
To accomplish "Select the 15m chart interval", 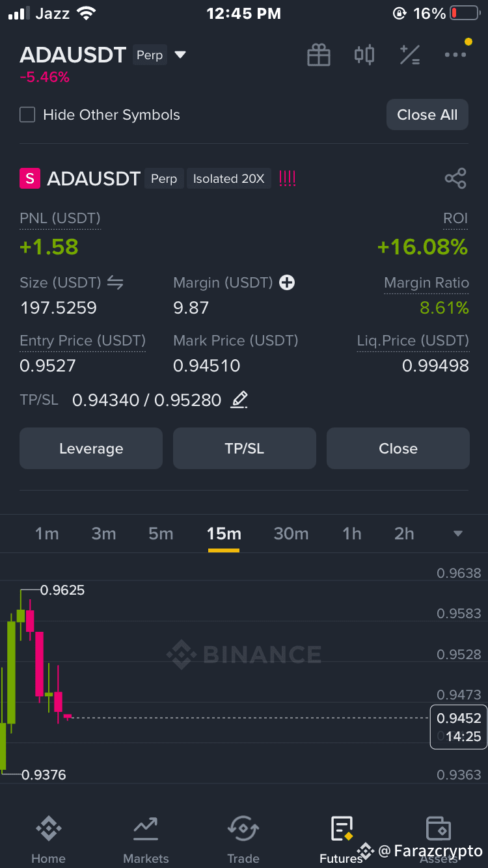I will (224, 534).
